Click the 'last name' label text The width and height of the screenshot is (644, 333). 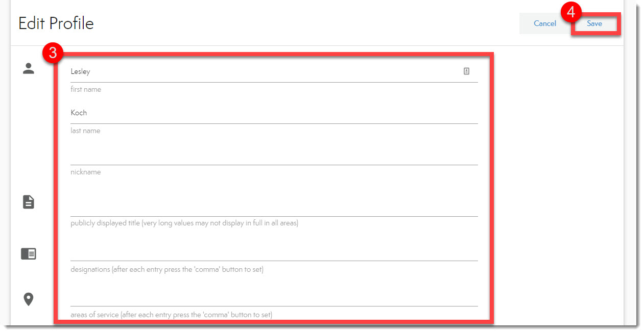click(85, 131)
